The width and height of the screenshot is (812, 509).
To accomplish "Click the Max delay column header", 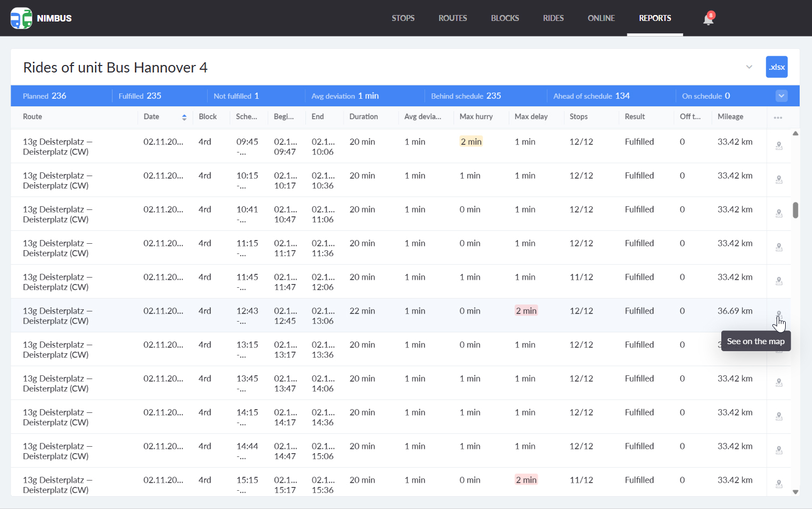I will [531, 117].
